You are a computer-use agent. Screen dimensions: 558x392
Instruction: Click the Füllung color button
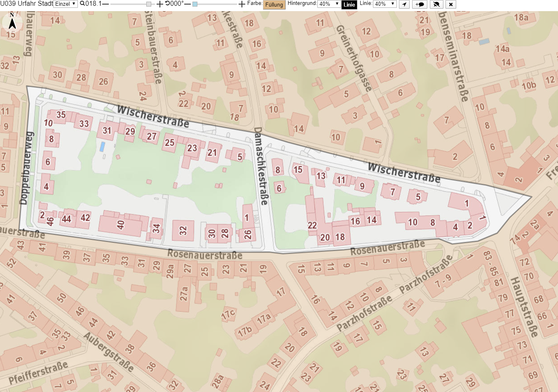pyautogui.click(x=274, y=5)
